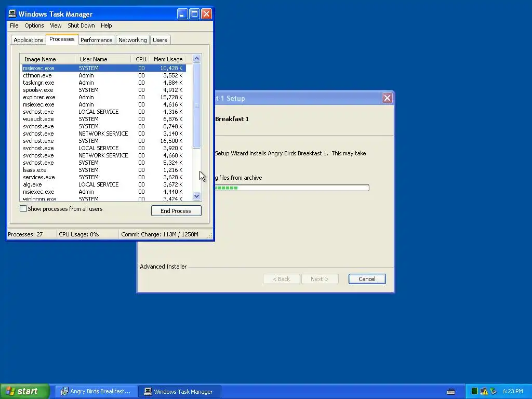The height and width of the screenshot is (399, 532).
Task: Select the services.exe process
Action: point(104,177)
